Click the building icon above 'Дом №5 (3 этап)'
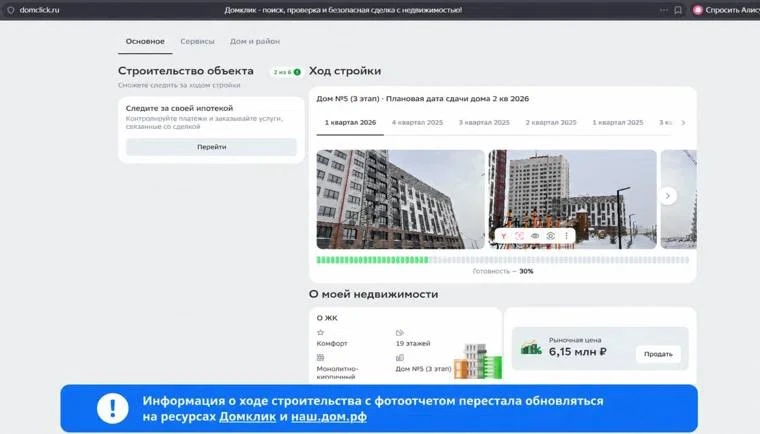This screenshot has height=434, width=760. pyautogui.click(x=399, y=357)
